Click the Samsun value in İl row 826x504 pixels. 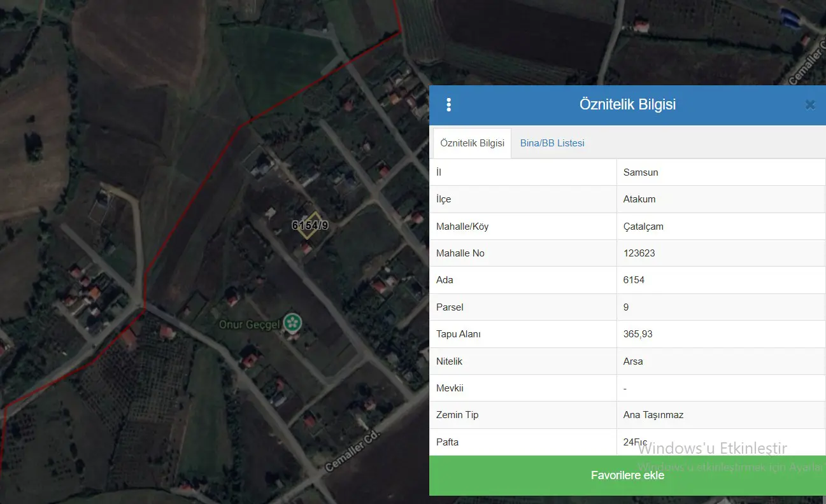click(641, 172)
